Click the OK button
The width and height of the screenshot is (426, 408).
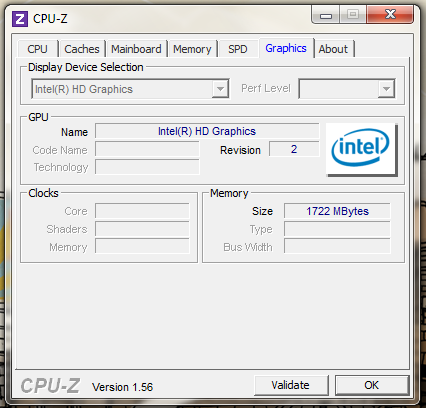pos(371,385)
